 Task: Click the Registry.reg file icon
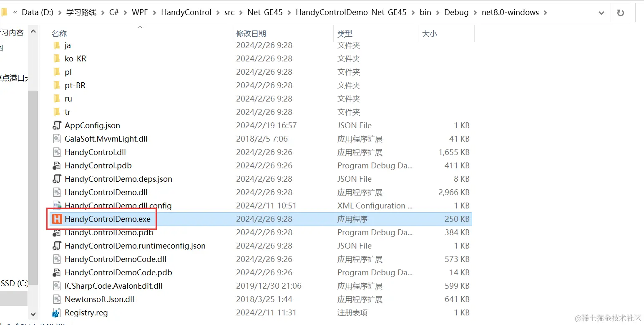pos(57,312)
